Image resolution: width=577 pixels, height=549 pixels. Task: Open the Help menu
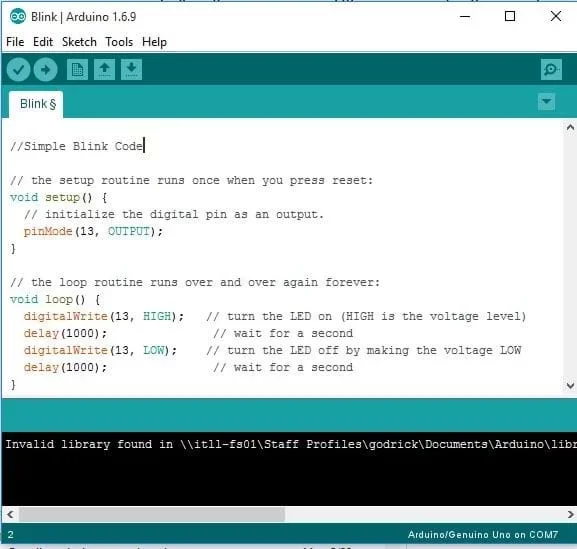coord(154,42)
